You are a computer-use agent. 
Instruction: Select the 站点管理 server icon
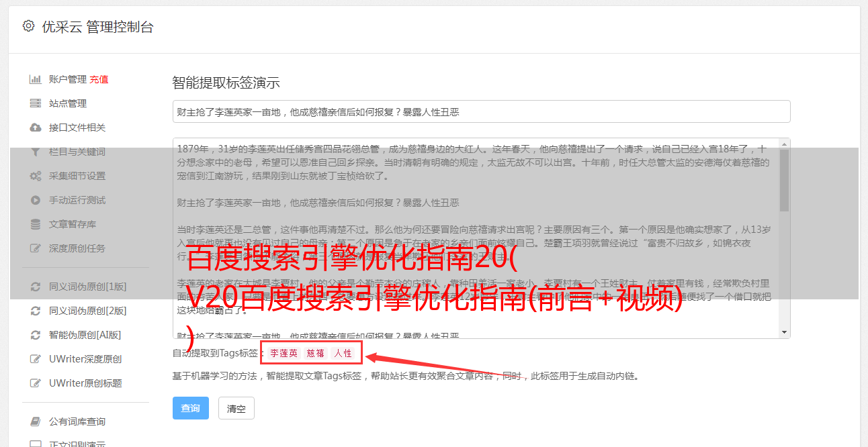tap(36, 103)
